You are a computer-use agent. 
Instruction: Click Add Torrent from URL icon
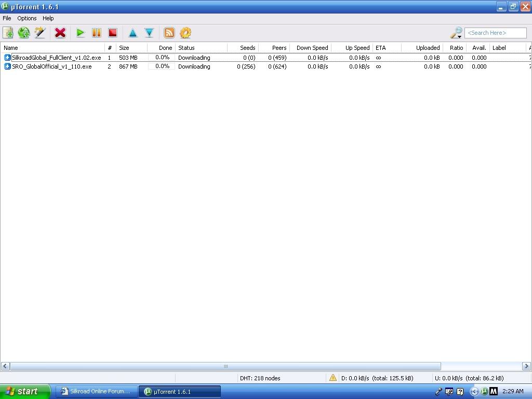(x=24, y=33)
